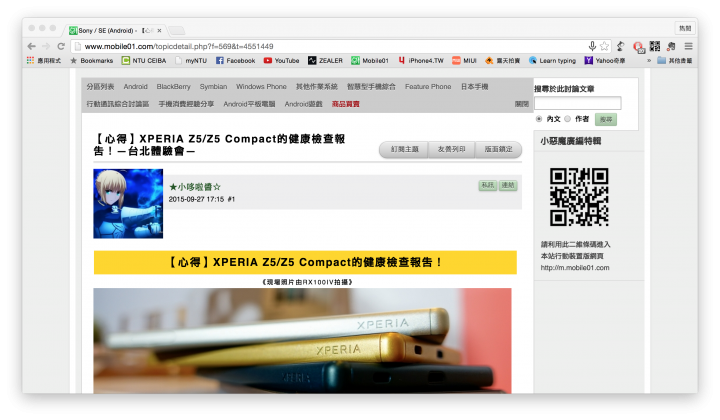Close the Sony / SE (Android) tab
The height and width of the screenshot is (420, 720).
pyautogui.click(x=159, y=30)
